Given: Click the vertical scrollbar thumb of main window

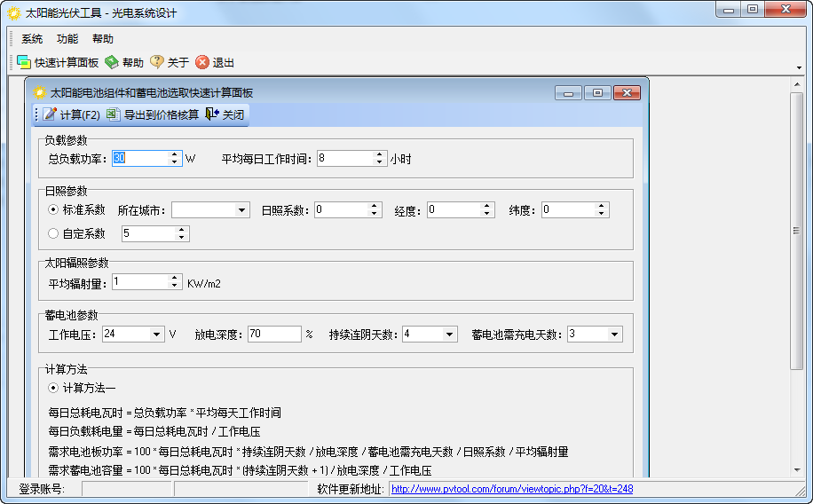Looking at the screenshot, I should click(796, 231).
